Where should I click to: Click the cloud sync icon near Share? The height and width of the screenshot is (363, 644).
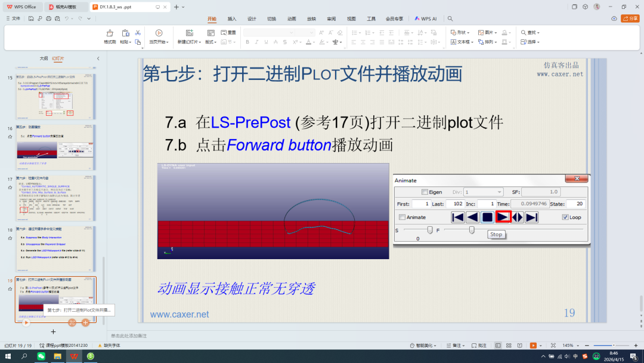(x=614, y=19)
